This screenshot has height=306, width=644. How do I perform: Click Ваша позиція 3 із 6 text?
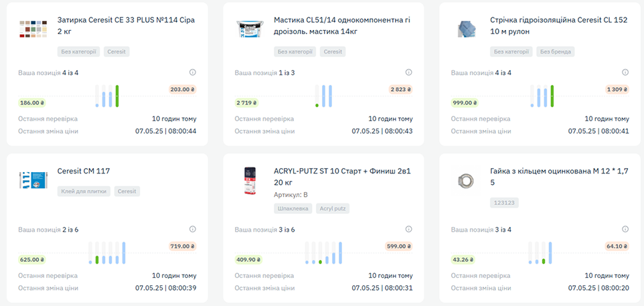pyautogui.click(x=264, y=230)
